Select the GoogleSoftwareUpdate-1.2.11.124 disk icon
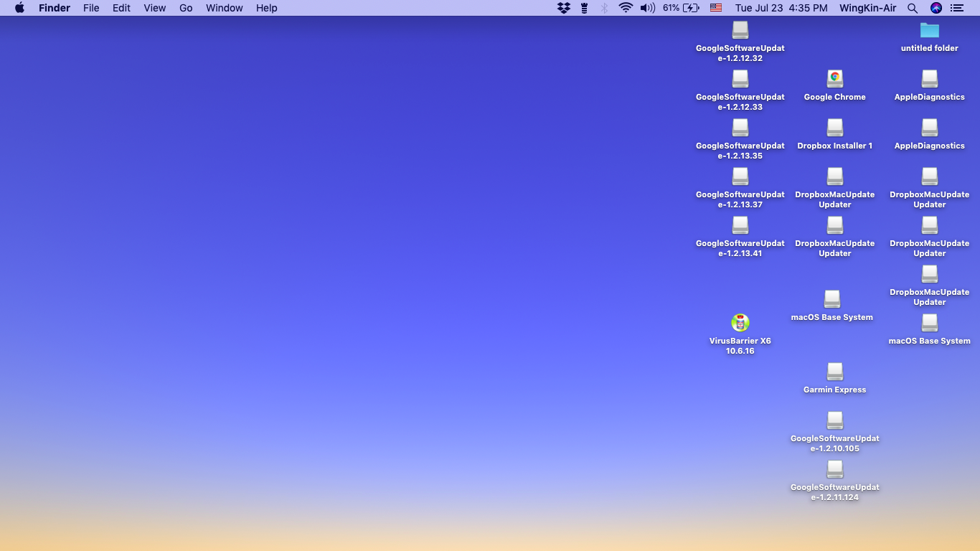 coord(835,469)
